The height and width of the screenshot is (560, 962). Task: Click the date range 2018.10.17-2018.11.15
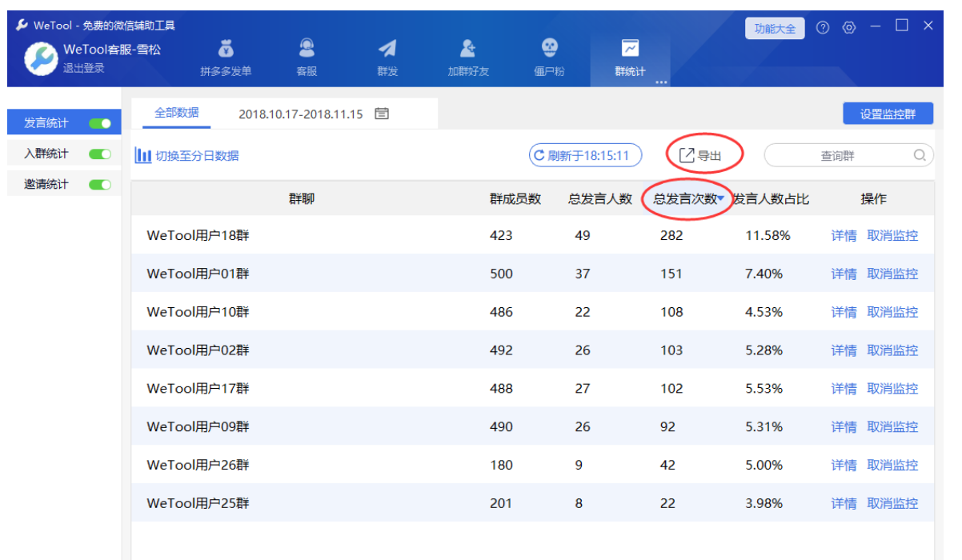tap(301, 114)
